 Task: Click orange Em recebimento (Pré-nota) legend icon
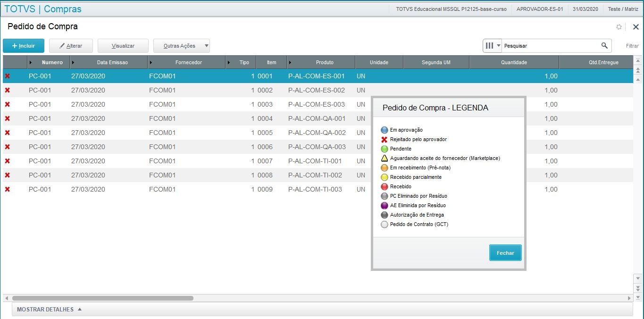[385, 168]
